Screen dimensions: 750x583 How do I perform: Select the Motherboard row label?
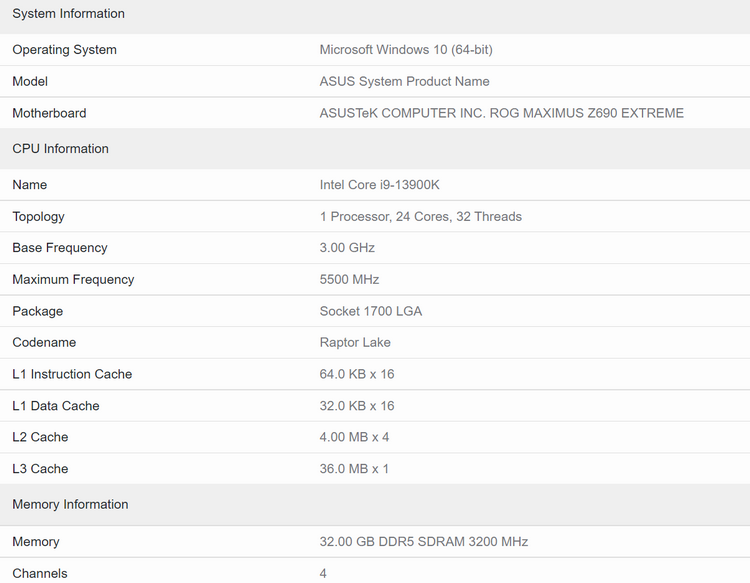(x=49, y=114)
